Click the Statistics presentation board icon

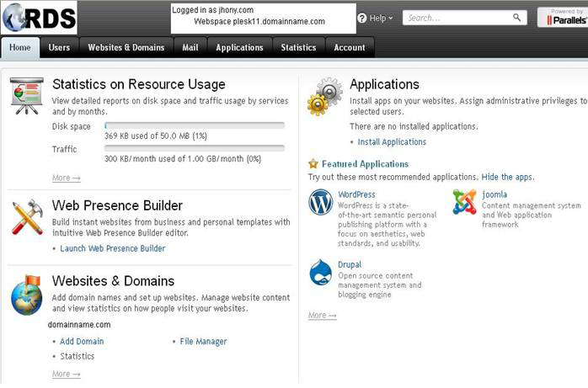(27, 96)
